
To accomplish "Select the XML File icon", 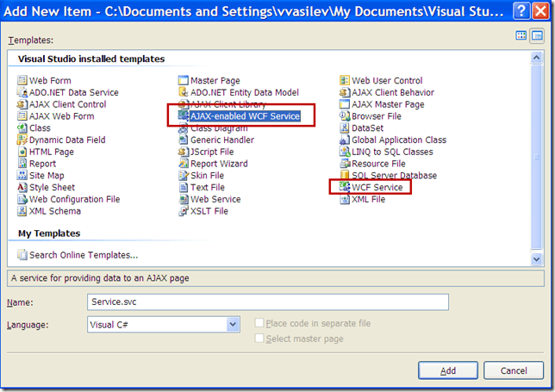I will pos(345,199).
